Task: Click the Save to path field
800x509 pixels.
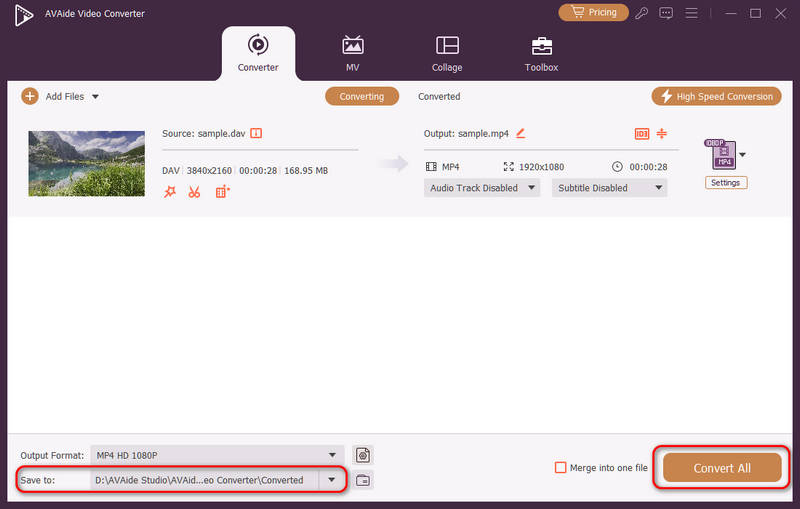Action: pyautogui.click(x=205, y=480)
